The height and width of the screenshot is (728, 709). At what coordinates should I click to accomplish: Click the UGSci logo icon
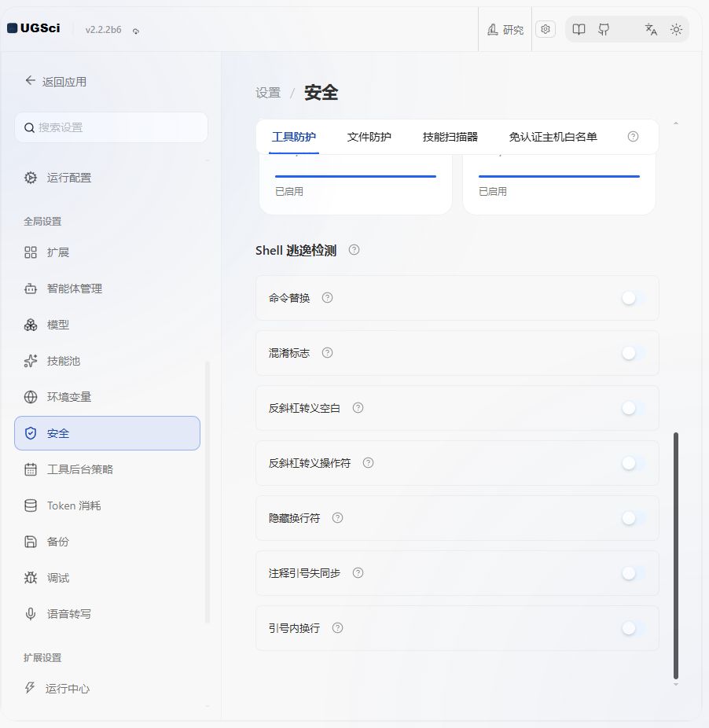click(x=12, y=28)
